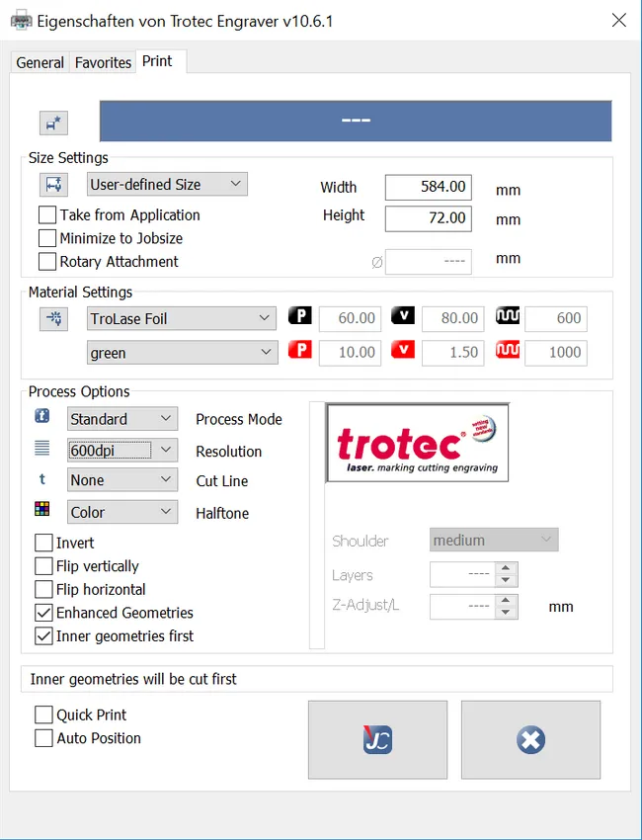Click the 'Inner geometries will be cut first' text
Screen dimensions: 642x840
[x=133, y=679]
